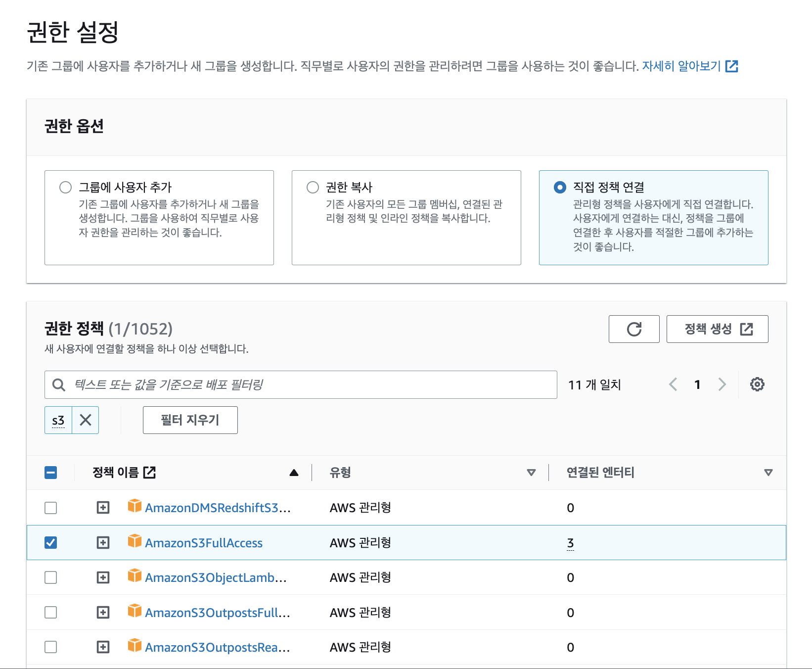The height and width of the screenshot is (669, 812).
Task: Expand the AmazonDMSRedshiftS3 policy details
Action: [x=103, y=508]
